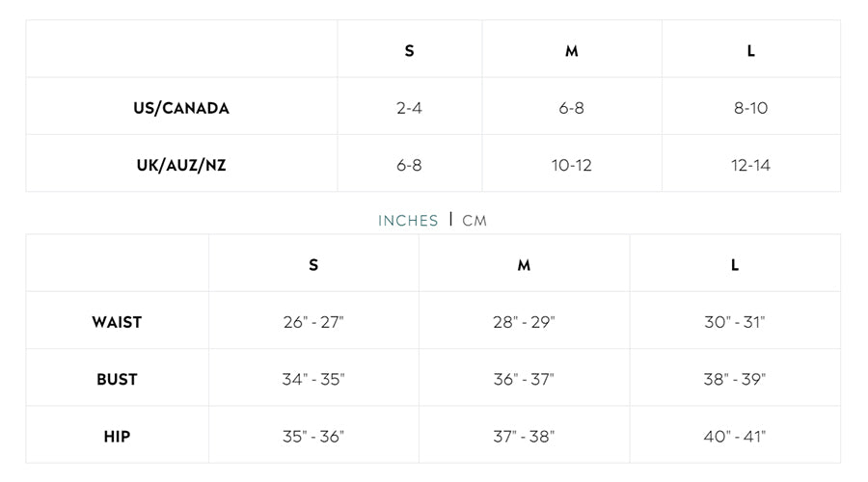This screenshot has width=868, height=482.
Task: Select the HIP row header
Action: pyautogui.click(x=117, y=436)
